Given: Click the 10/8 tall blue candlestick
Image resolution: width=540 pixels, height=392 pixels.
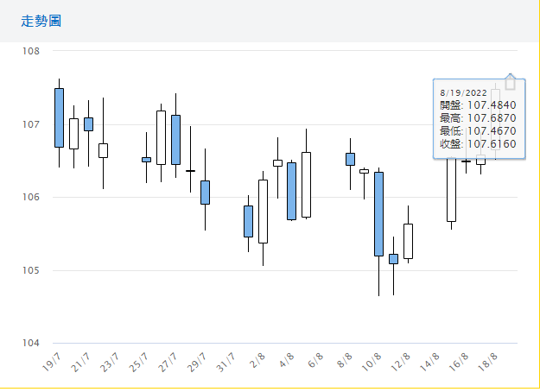Looking at the screenshot, I should [378, 213].
